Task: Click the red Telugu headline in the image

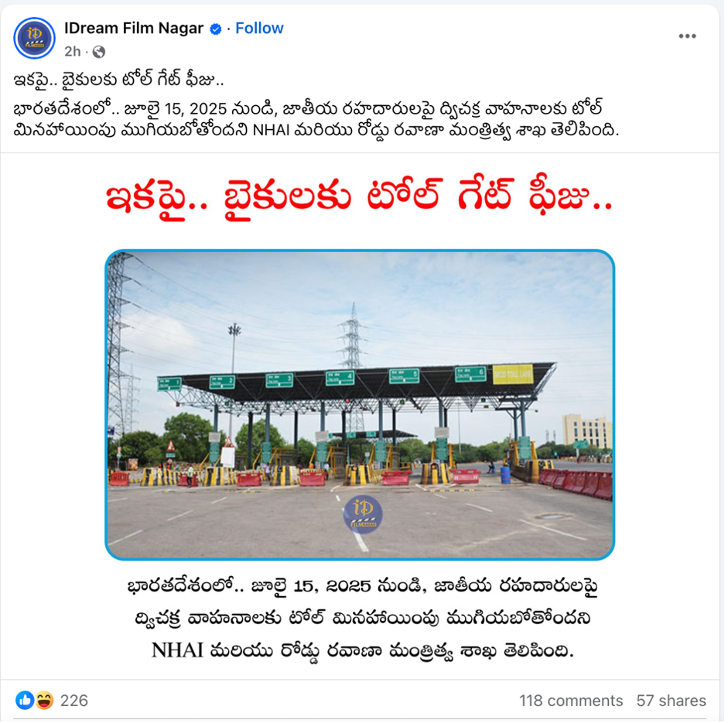Action: 359,199
